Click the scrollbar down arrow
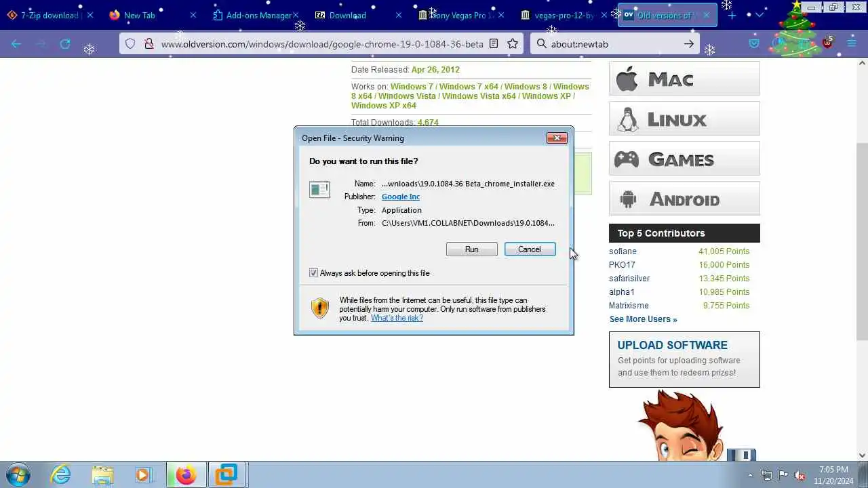This screenshot has width=868, height=488. pos(863,455)
